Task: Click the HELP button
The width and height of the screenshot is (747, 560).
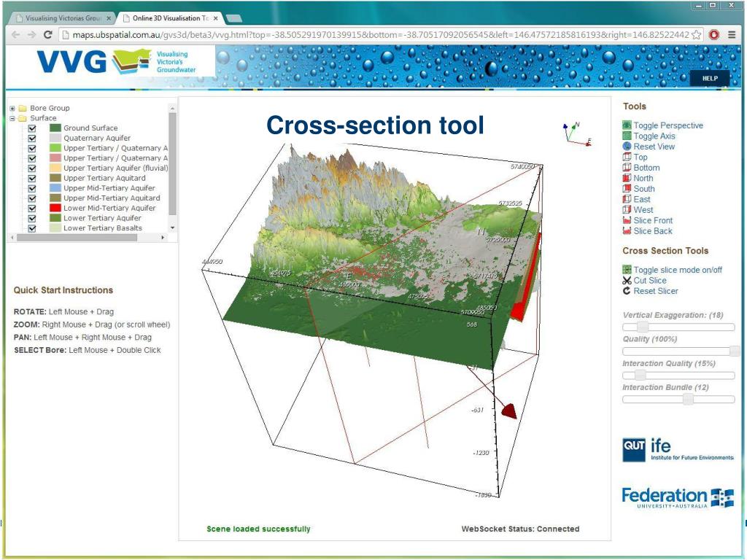Action: pos(710,79)
